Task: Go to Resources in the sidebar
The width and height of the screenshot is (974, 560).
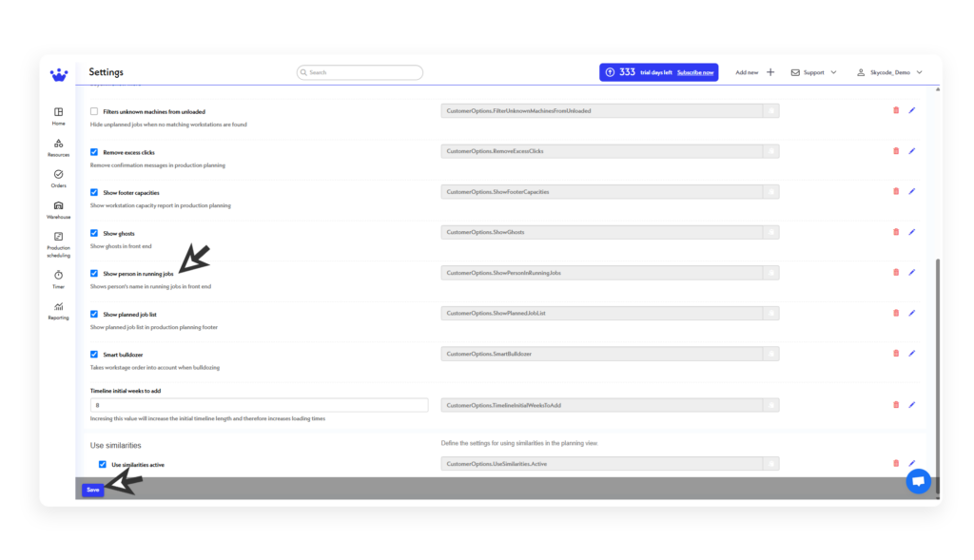Action: 58,144
